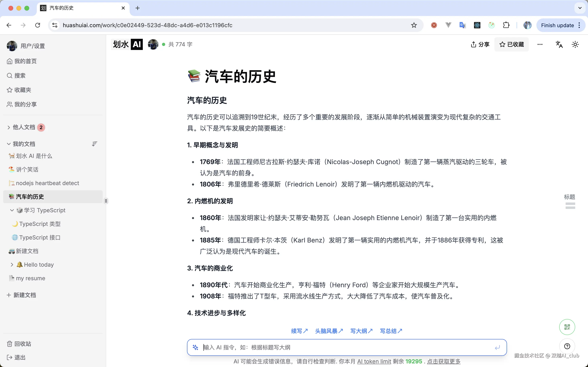Image resolution: width=588 pixels, height=367 pixels.
Task: Click the more options (…) icon
Action: [x=540, y=44]
